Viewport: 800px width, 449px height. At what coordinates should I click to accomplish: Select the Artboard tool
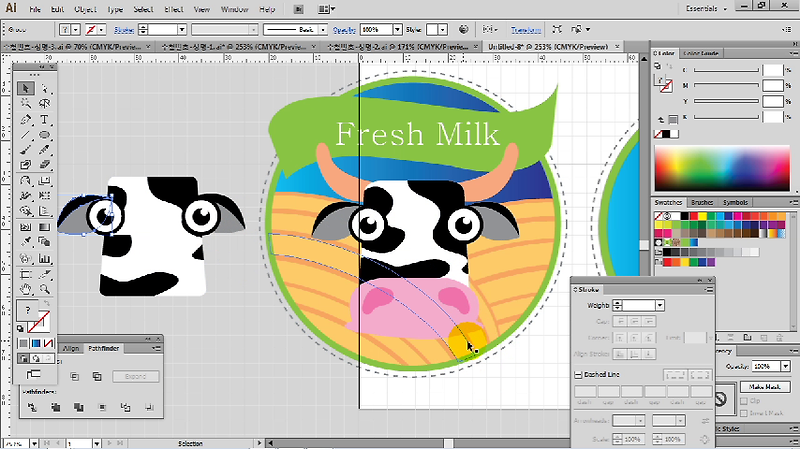(x=25, y=275)
